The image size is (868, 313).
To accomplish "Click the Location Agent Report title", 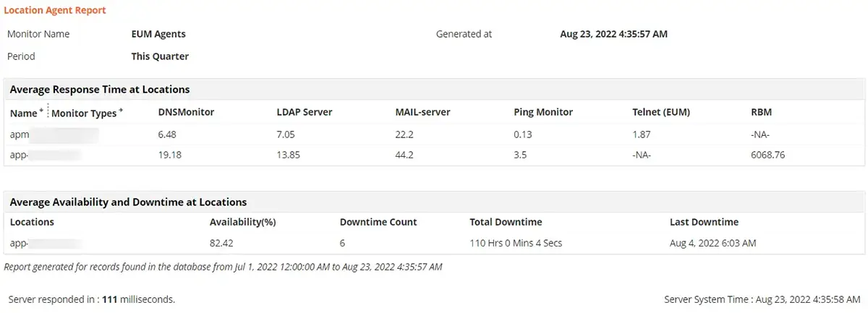I will (55, 10).
